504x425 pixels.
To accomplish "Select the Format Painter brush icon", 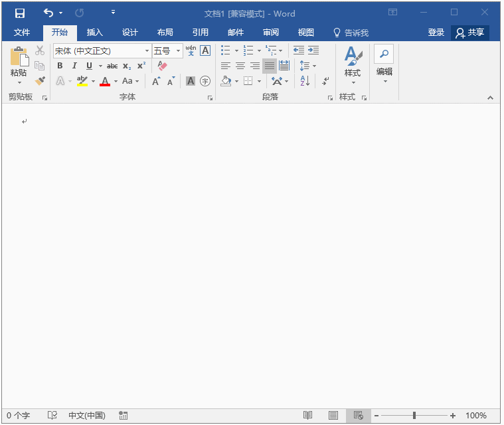I will (41, 80).
